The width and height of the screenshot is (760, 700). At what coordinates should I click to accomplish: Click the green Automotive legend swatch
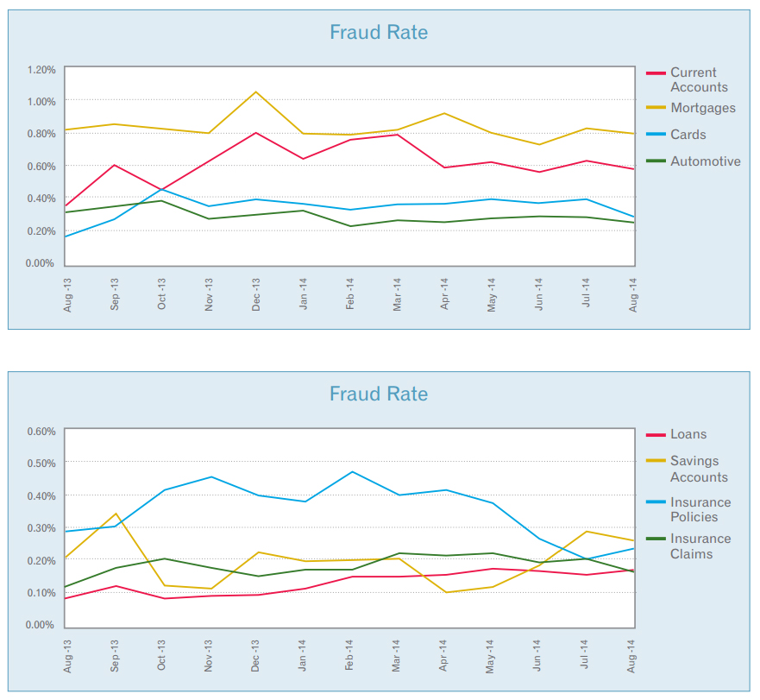point(656,161)
